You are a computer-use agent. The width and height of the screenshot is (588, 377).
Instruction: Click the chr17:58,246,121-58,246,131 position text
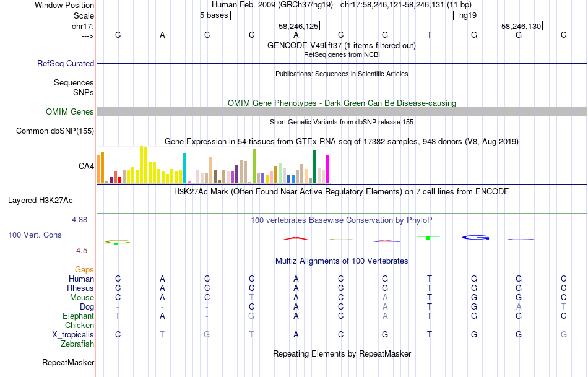click(x=392, y=5)
